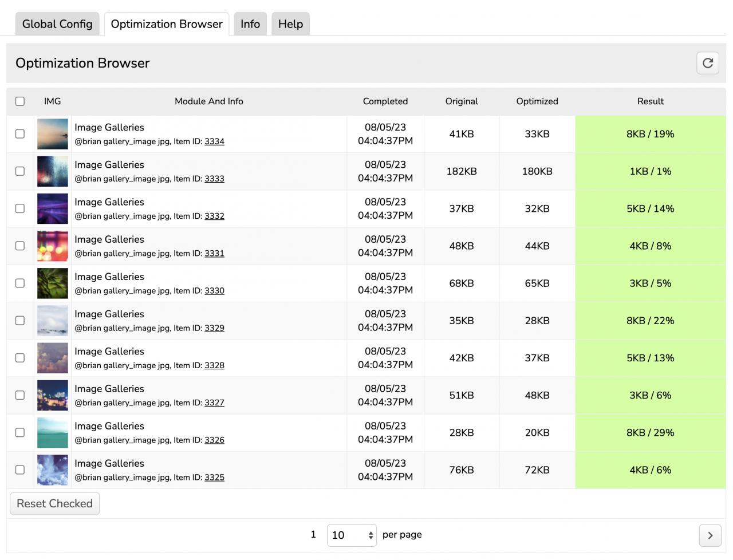Click the refresh icon in Optimization Browser header
This screenshot has width=733, height=560.
coord(707,63)
